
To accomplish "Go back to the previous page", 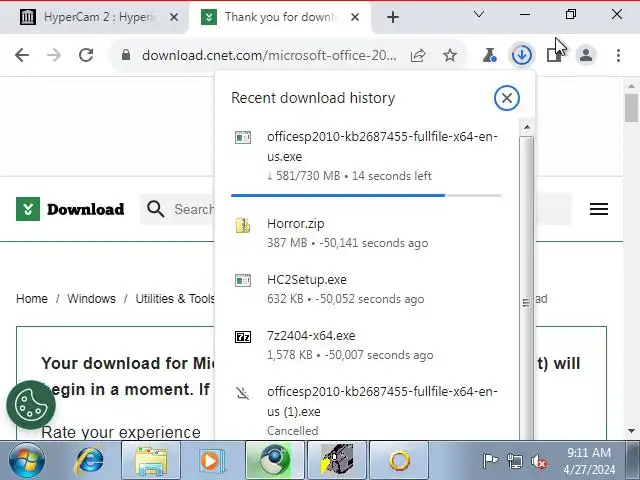I will 22,55.
